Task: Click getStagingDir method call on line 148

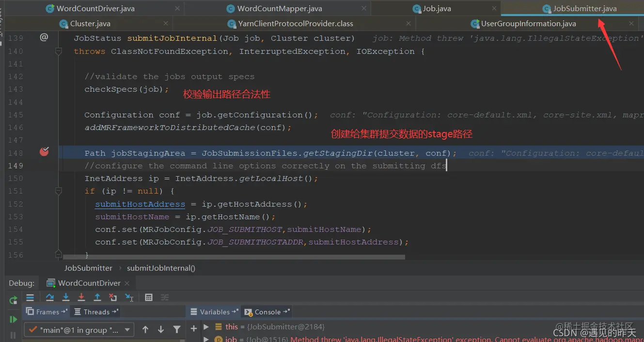Action: pyautogui.click(x=338, y=153)
